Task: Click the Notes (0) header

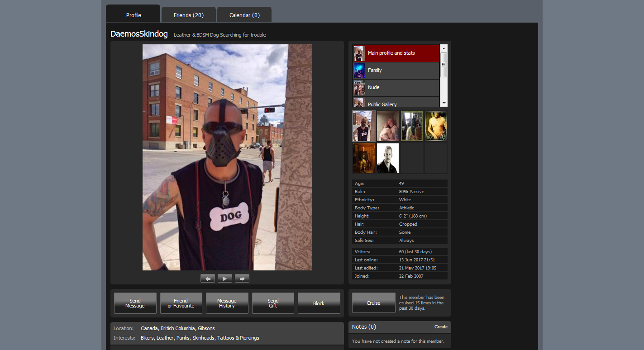Action: click(364, 327)
